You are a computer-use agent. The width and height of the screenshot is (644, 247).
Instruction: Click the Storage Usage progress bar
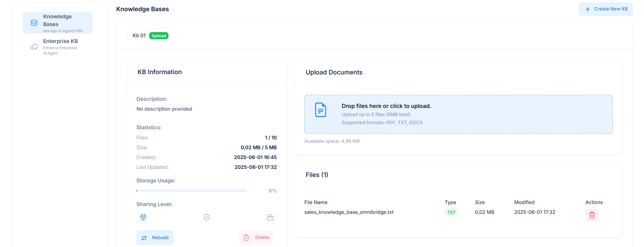click(x=192, y=191)
